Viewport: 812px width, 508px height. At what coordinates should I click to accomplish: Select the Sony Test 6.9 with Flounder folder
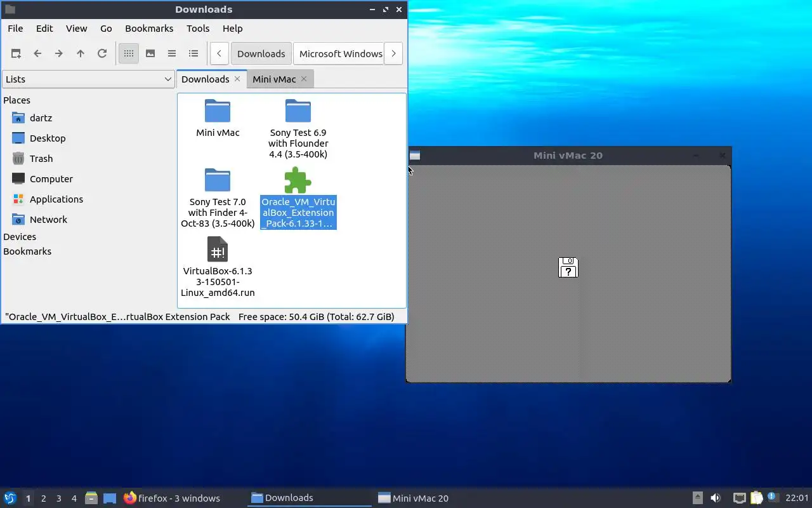click(x=298, y=111)
